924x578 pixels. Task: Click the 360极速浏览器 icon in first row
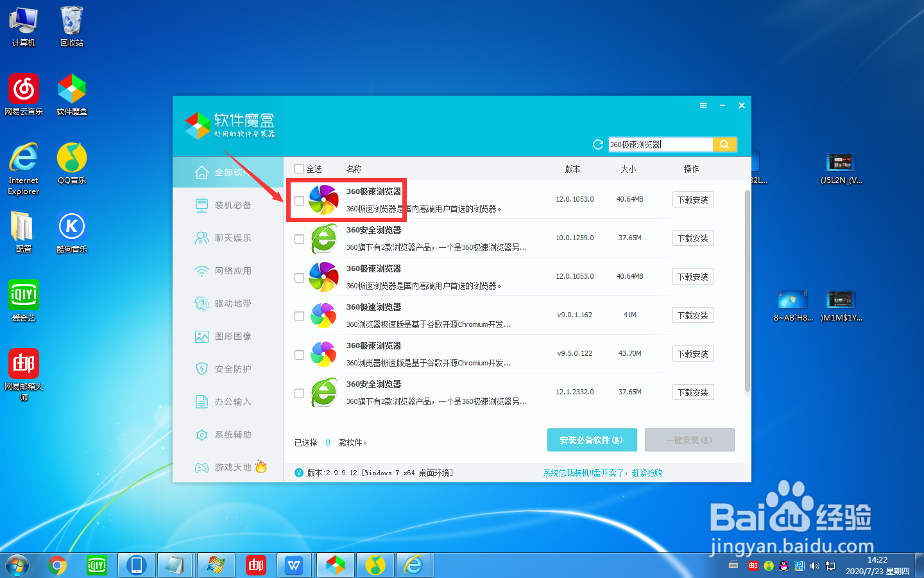pos(323,200)
